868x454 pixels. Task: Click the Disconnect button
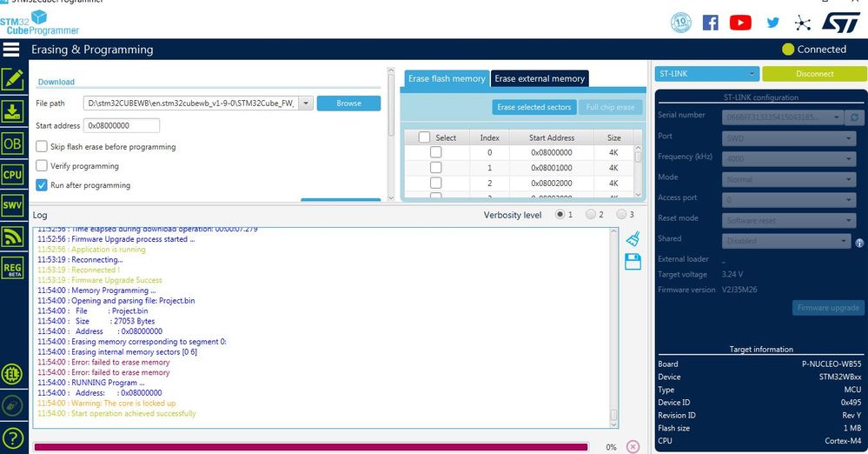(815, 74)
